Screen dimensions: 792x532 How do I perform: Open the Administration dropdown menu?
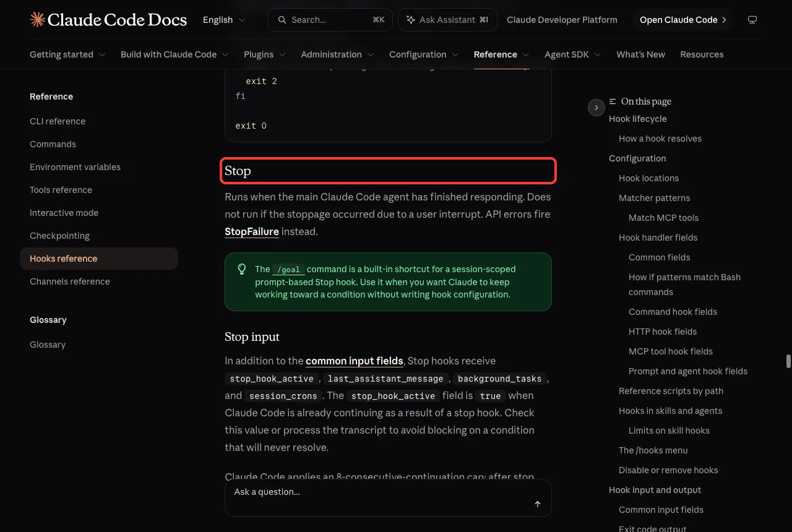337,54
